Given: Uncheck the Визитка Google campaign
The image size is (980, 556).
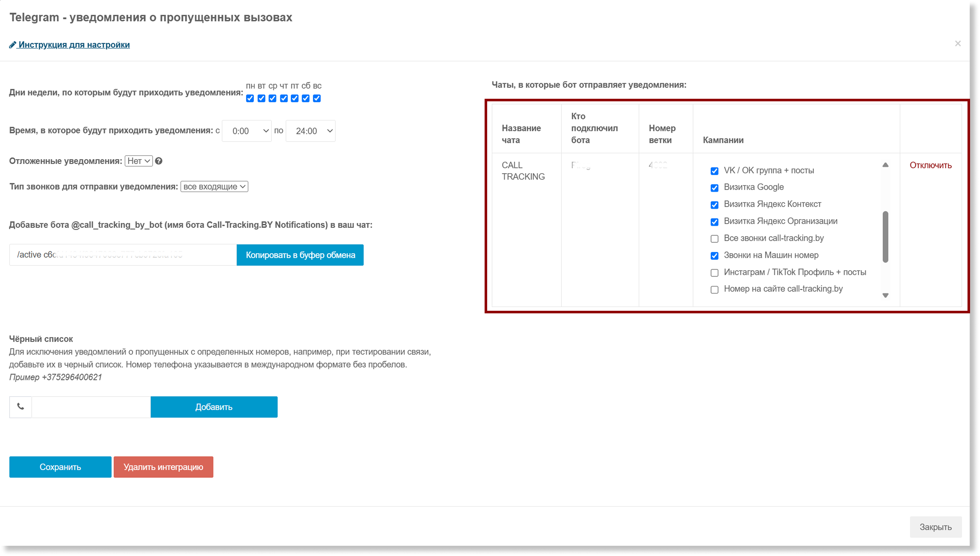Looking at the screenshot, I should coord(714,188).
